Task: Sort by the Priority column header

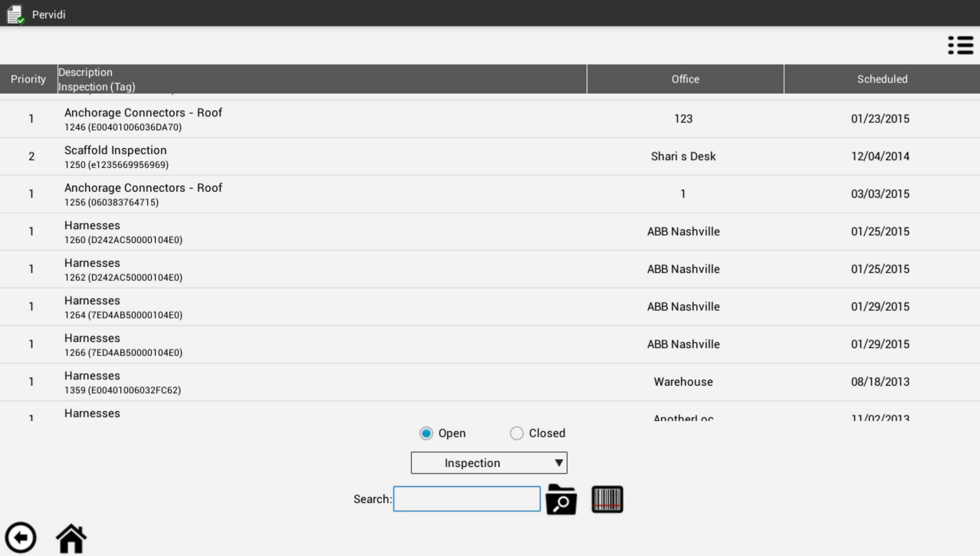Action: [x=28, y=79]
